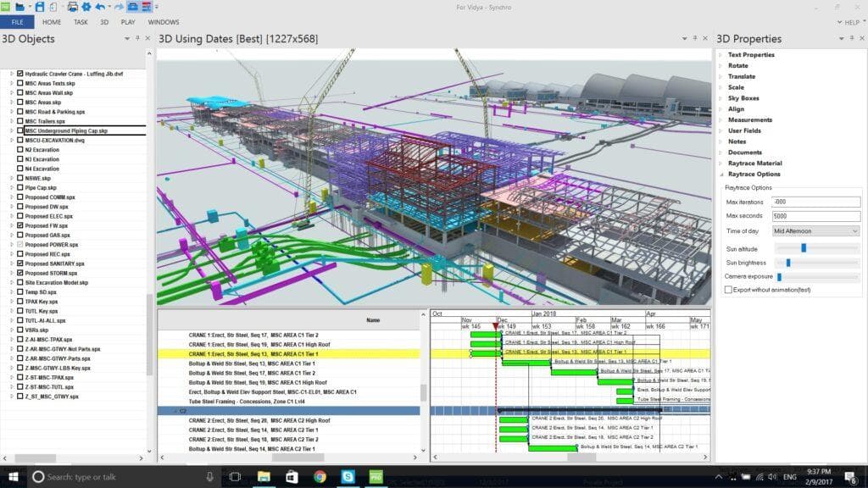Image resolution: width=868 pixels, height=488 pixels.
Task: Open the Time of day dropdown
Action: (854, 231)
